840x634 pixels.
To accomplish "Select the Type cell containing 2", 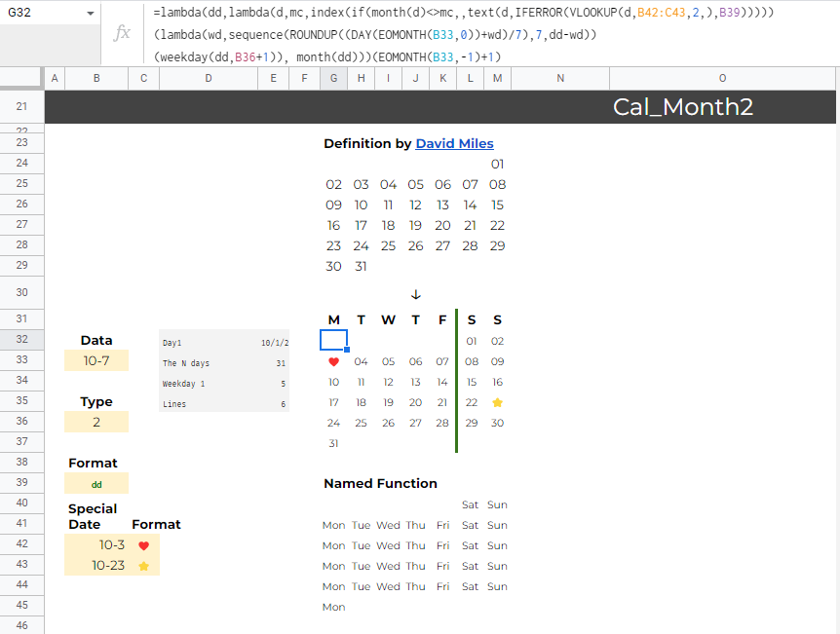I will 95,421.
